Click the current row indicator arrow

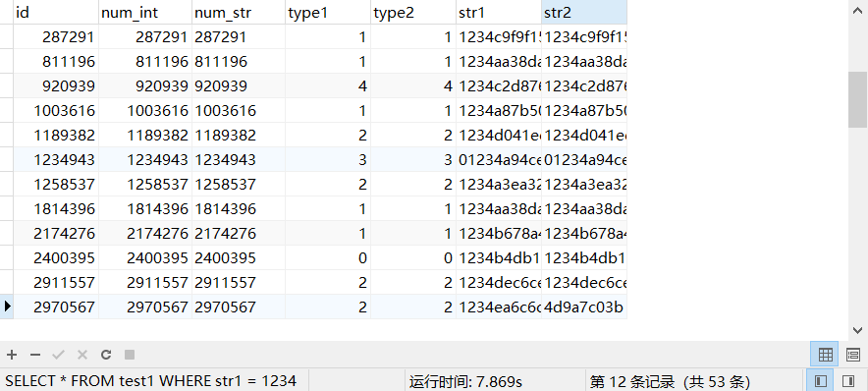7,307
